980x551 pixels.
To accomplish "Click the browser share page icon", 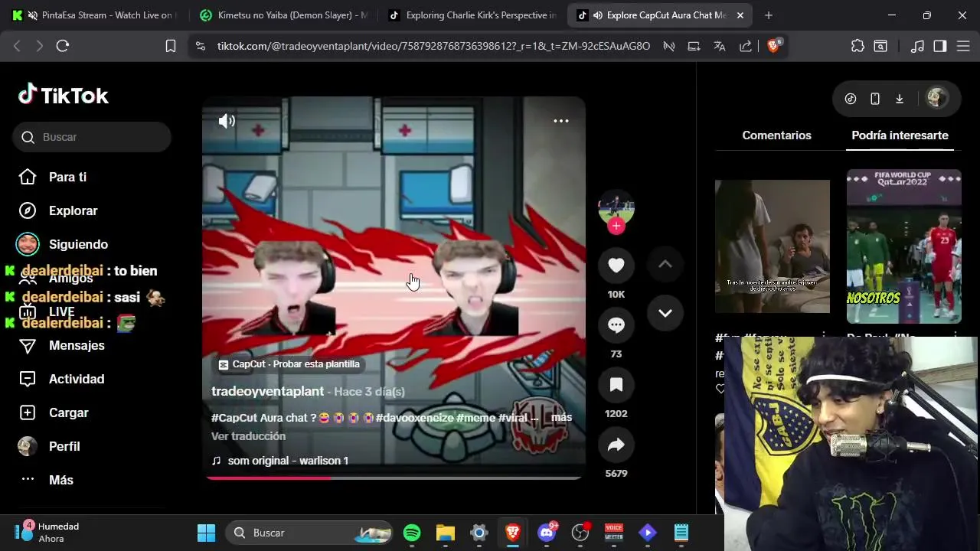I will 745,46.
